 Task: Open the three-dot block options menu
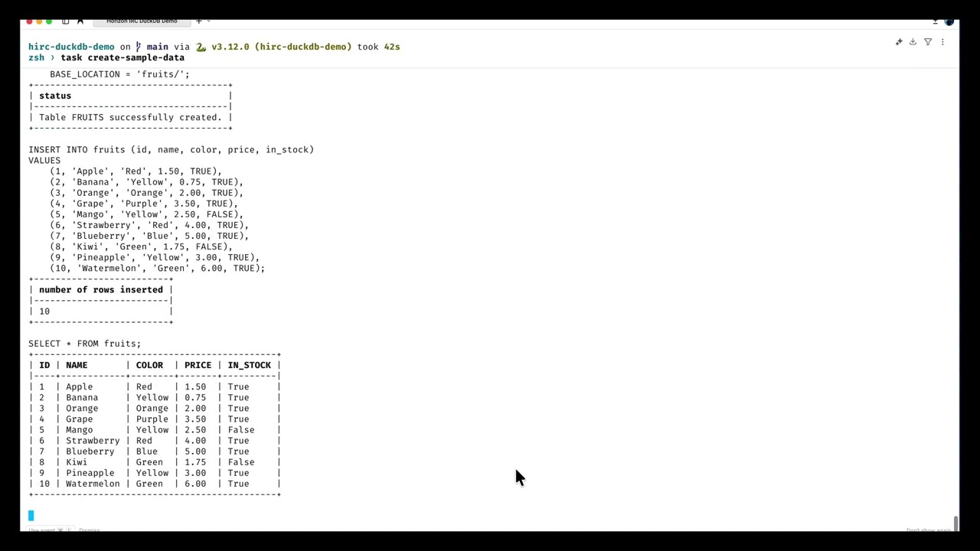(942, 42)
